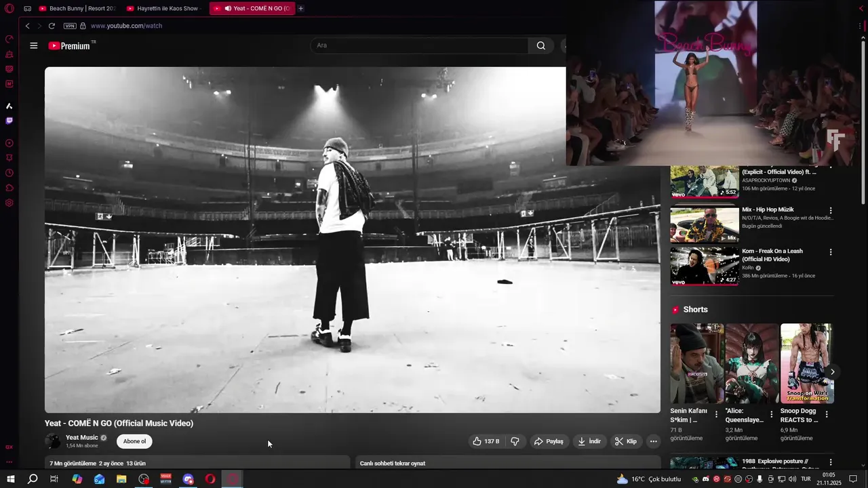Open the Twitch panel in sidebar
Image resolution: width=868 pixels, height=488 pixels.
[9, 121]
